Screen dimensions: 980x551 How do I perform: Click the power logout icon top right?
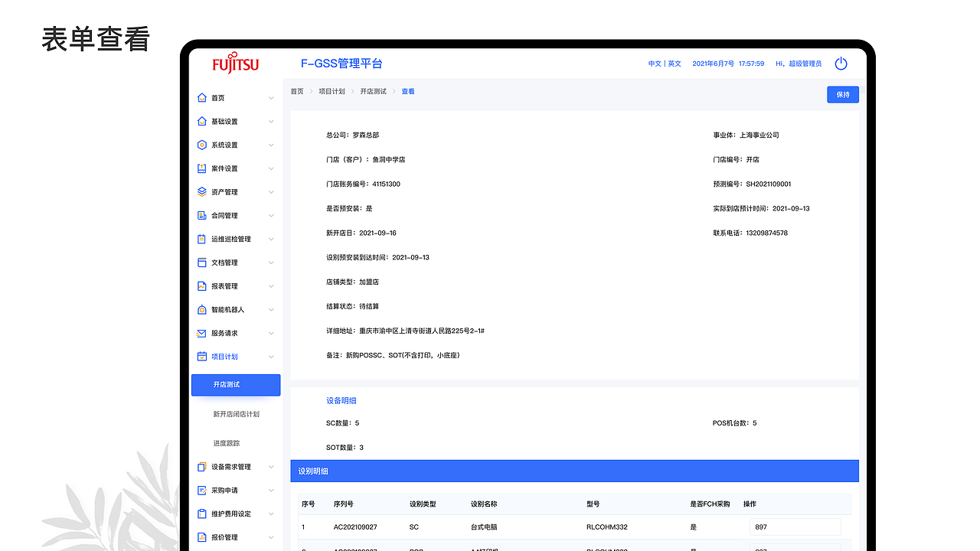(x=841, y=64)
